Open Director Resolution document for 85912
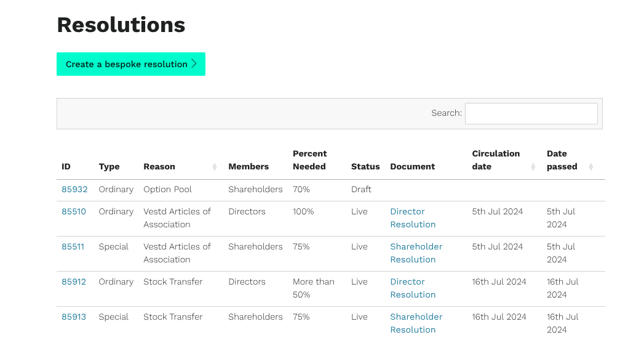 [413, 288]
